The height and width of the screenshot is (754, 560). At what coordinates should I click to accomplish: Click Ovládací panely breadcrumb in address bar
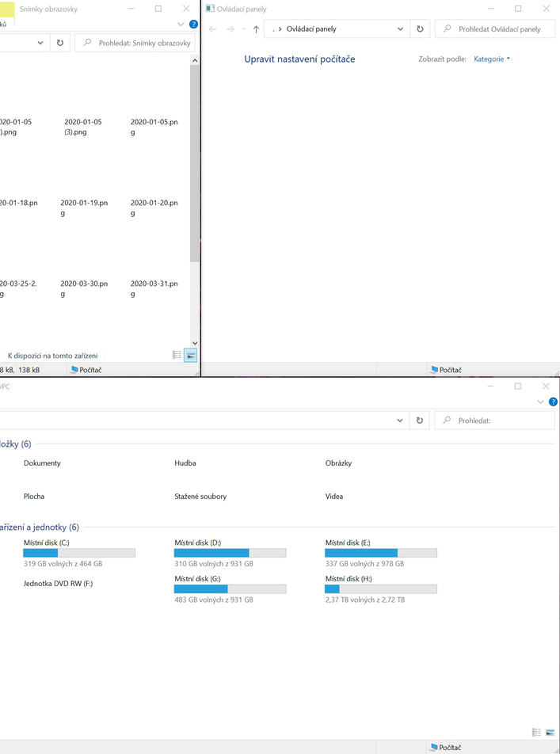tap(311, 29)
